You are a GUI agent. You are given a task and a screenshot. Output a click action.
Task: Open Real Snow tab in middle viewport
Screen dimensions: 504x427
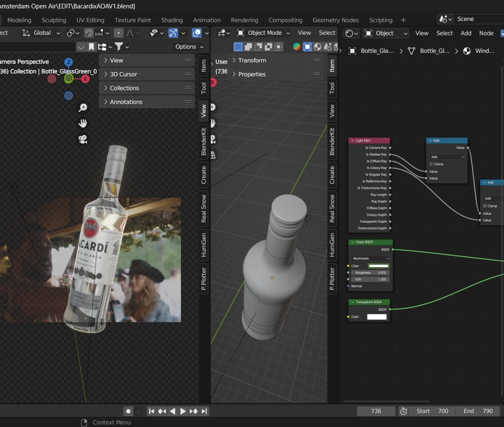point(332,209)
